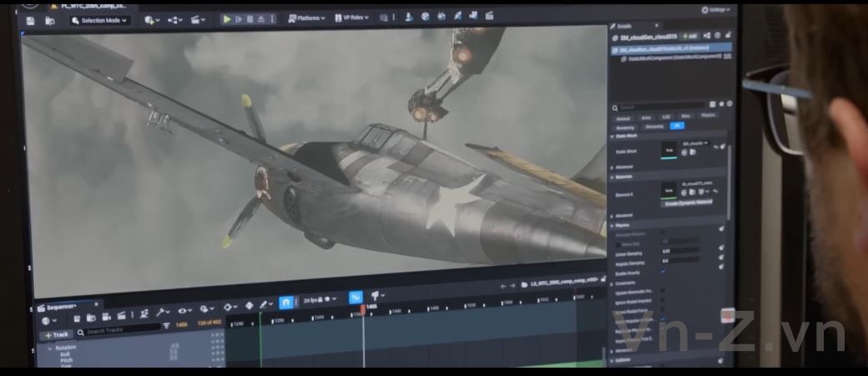
Task: Open the property matrix grid icon in Details
Action: pyautogui.click(x=713, y=104)
